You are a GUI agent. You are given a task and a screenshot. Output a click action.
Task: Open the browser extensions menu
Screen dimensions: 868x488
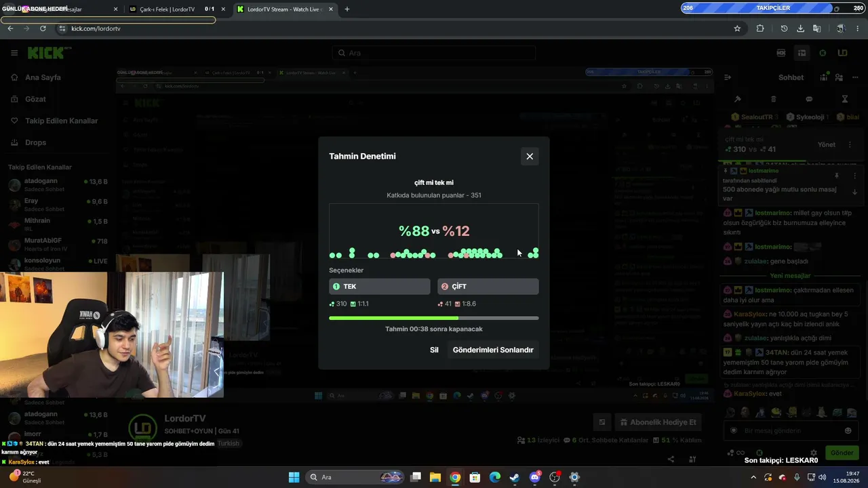pos(760,28)
